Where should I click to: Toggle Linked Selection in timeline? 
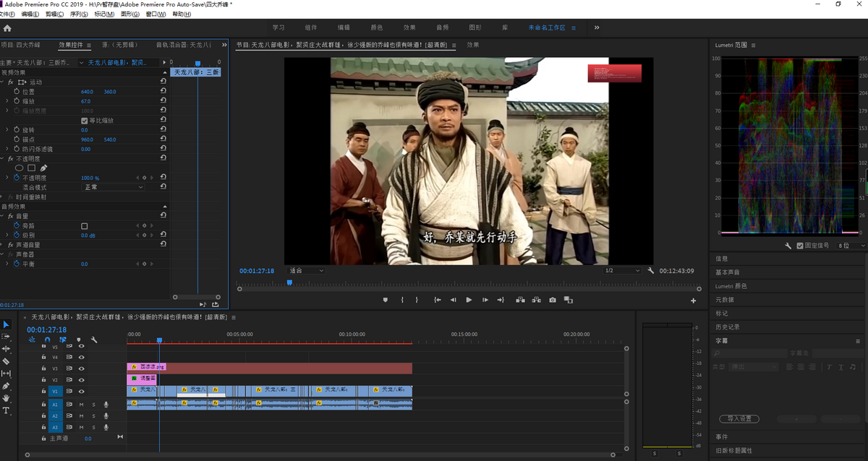(x=63, y=340)
